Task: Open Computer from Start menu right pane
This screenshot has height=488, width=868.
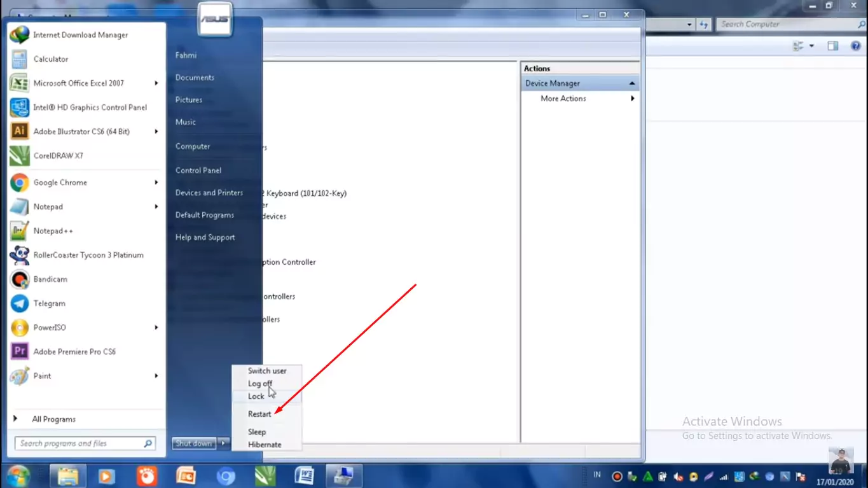Action: (193, 146)
